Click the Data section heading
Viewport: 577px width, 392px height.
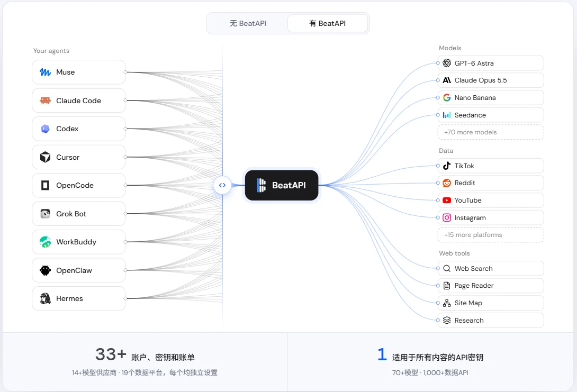[446, 151]
